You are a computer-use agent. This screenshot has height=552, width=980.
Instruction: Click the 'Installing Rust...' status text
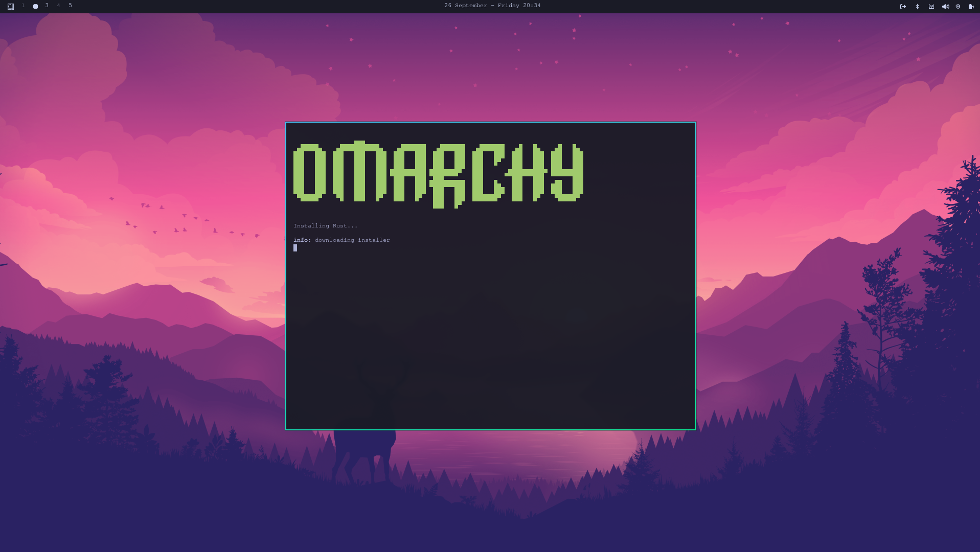point(325,225)
